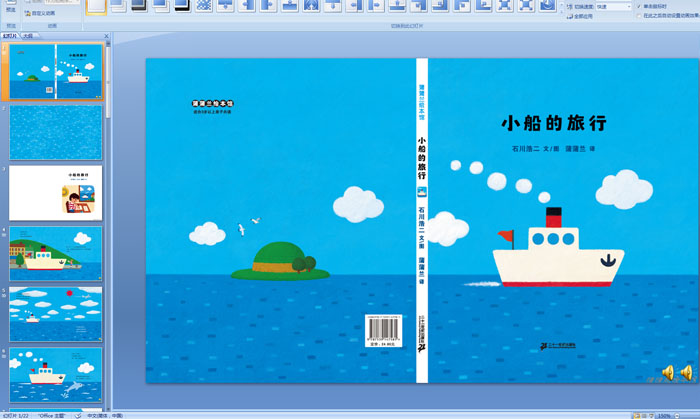Apply the Uncover Up transition
Screen dimensions: 700x419
[397, 5]
